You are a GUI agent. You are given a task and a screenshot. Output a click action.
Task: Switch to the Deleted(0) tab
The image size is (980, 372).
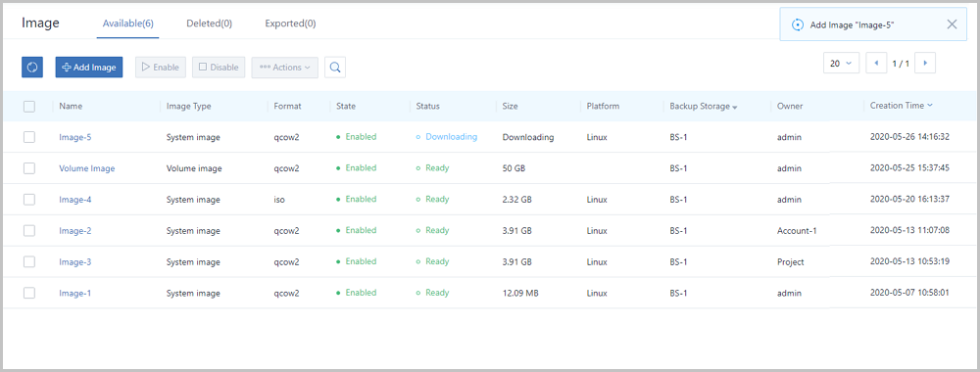click(210, 23)
